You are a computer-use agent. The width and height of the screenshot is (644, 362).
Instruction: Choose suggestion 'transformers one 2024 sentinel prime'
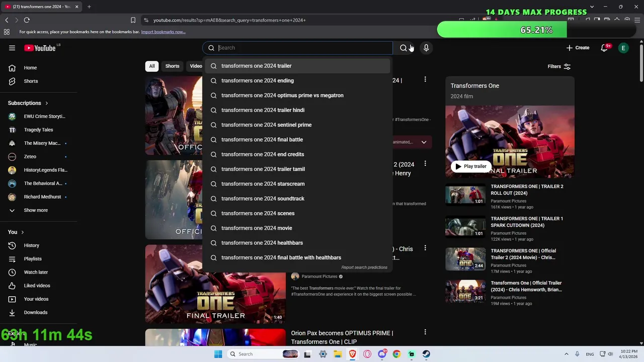pyautogui.click(x=297, y=125)
